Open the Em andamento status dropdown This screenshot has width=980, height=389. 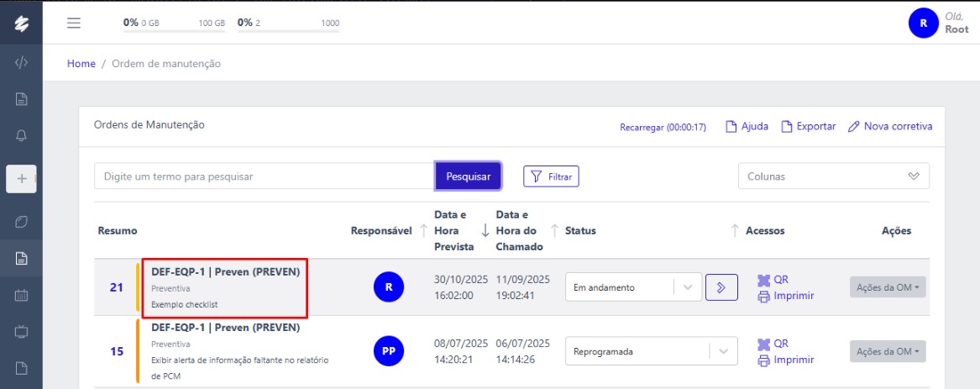(x=634, y=287)
